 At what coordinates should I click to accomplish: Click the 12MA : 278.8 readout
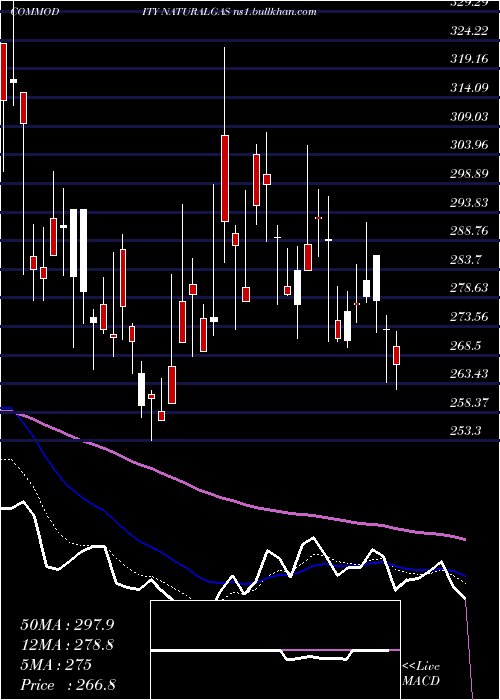coord(67,645)
